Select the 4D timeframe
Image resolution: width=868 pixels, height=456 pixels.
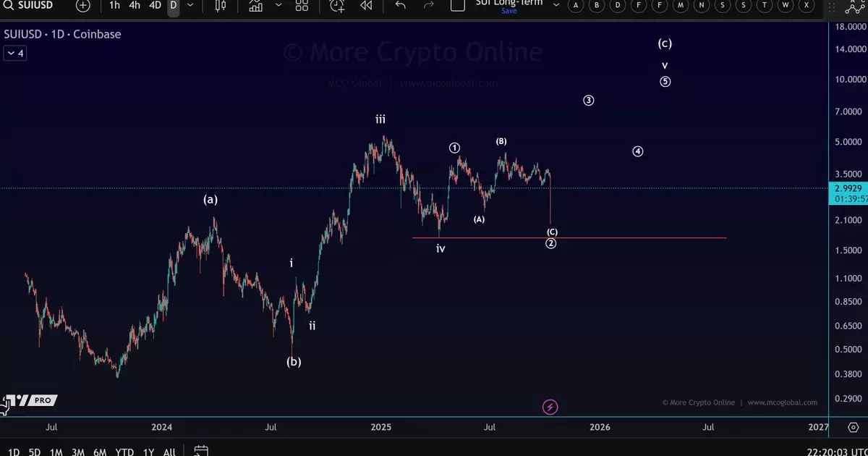coord(155,5)
